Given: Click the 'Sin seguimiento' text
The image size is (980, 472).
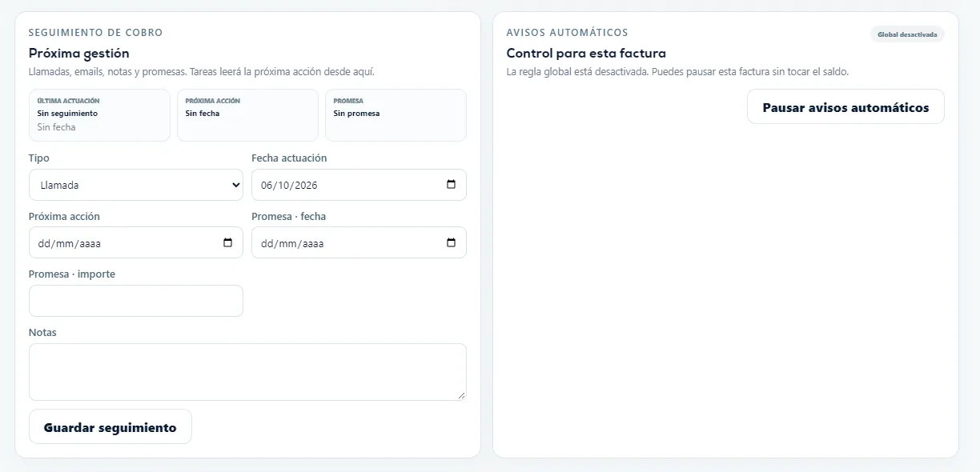Looking at the screenshot, I should [67, 114].
